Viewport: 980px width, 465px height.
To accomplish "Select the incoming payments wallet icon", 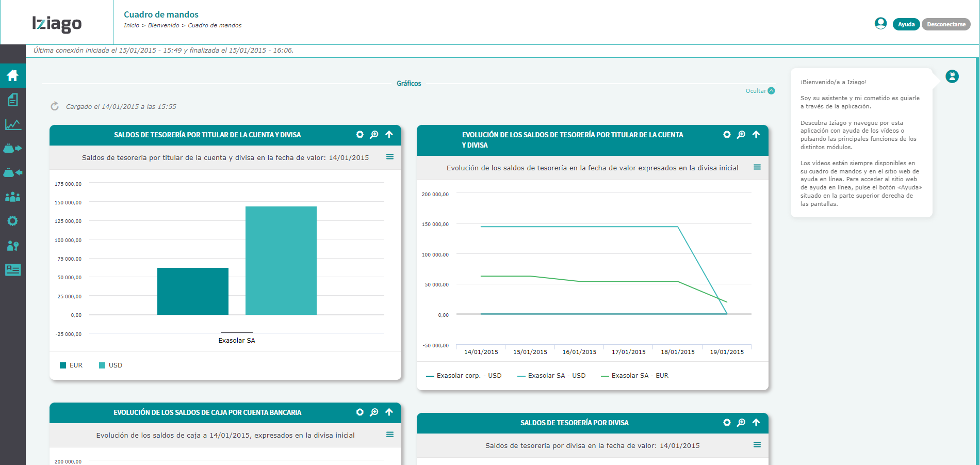I will click(x=12, y=172).
